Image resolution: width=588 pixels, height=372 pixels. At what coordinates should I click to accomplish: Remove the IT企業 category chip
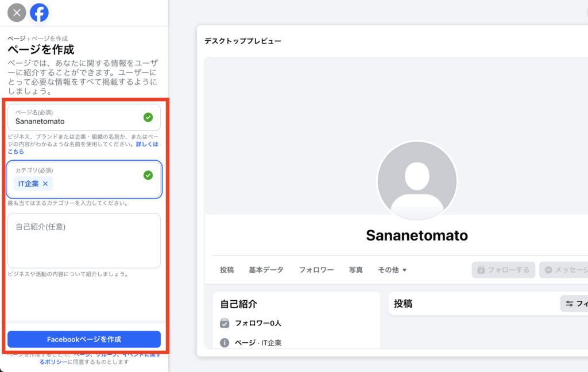point(45,184)
